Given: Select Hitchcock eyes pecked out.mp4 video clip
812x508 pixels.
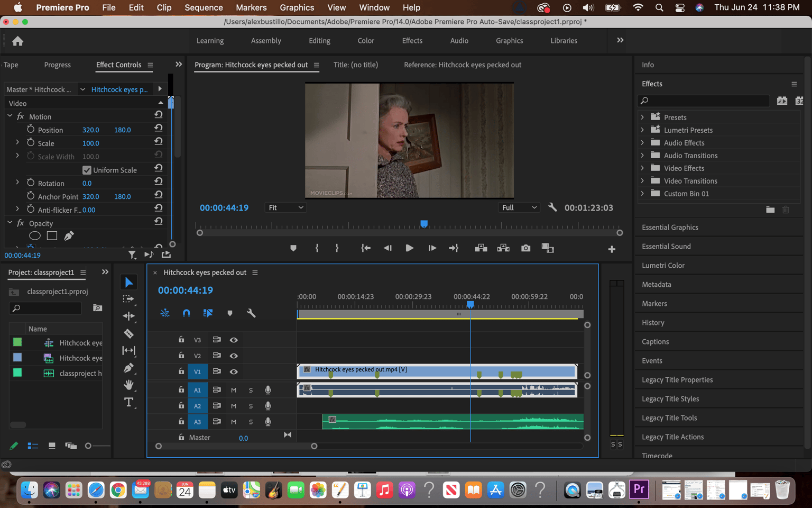Looking at the screenshot, I should [x=437, y=371].
